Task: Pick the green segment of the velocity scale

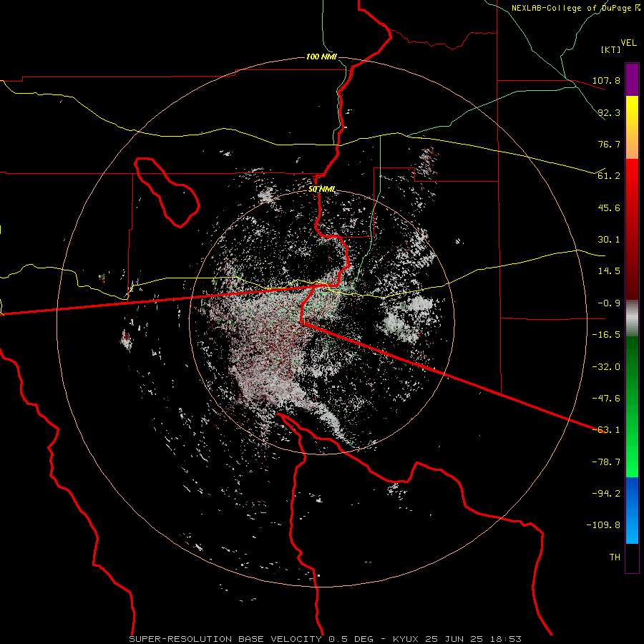Action: [632, 406]
